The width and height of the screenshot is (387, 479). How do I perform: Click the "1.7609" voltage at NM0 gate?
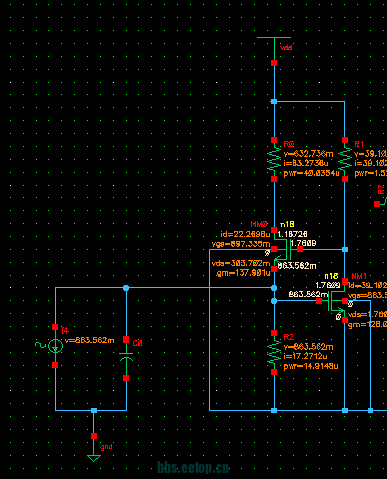(x=303, y=244)
